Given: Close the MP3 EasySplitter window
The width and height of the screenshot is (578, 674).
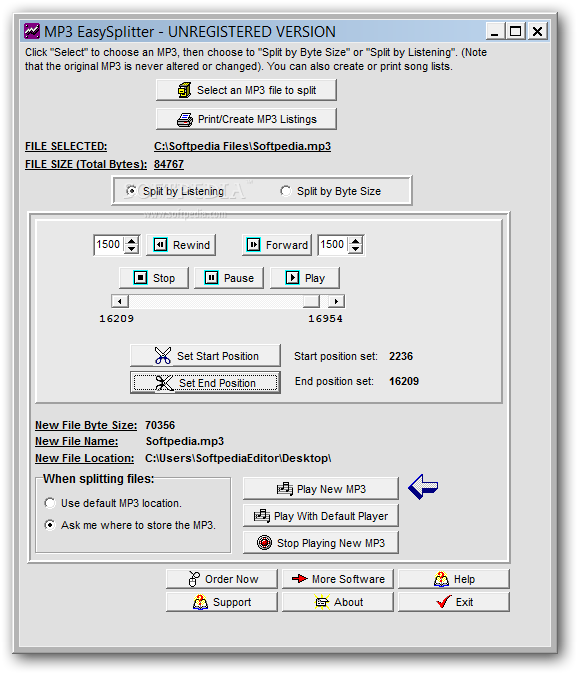Looking at the screenshot, I should pos(537,31).
